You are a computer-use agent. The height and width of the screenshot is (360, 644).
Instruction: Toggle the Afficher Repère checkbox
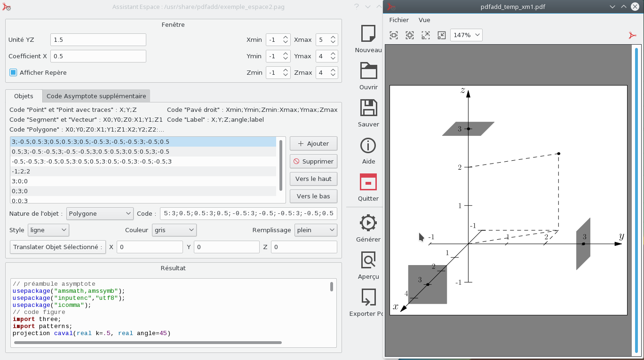point(13,72)
